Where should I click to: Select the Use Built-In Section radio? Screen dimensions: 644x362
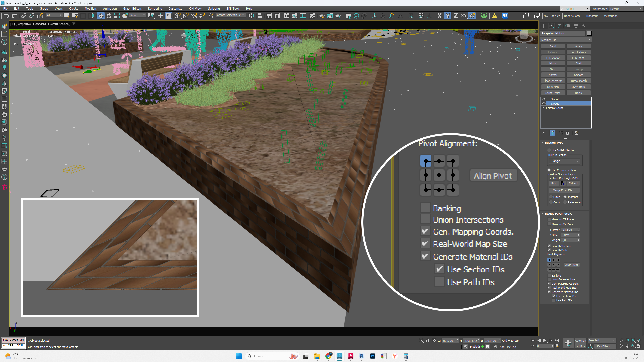pyautogui.click(x=549, y=150)
